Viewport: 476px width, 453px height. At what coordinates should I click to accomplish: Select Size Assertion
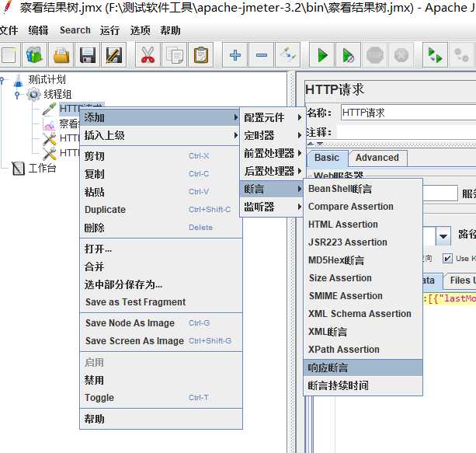(363, 278)
